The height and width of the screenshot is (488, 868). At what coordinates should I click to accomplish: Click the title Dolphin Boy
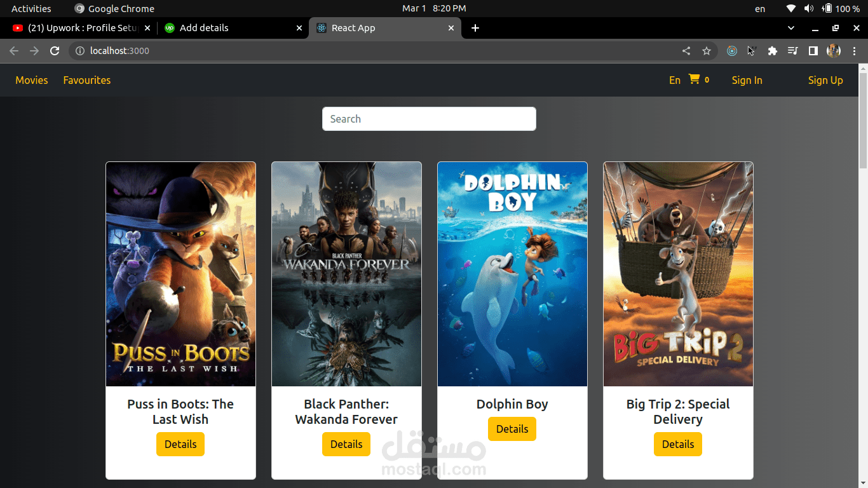tap(512, 404)
